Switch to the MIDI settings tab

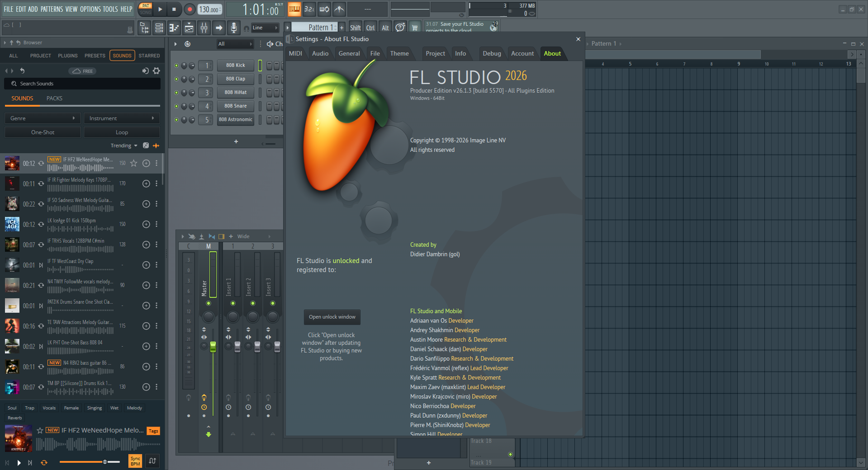click(295, 53)
